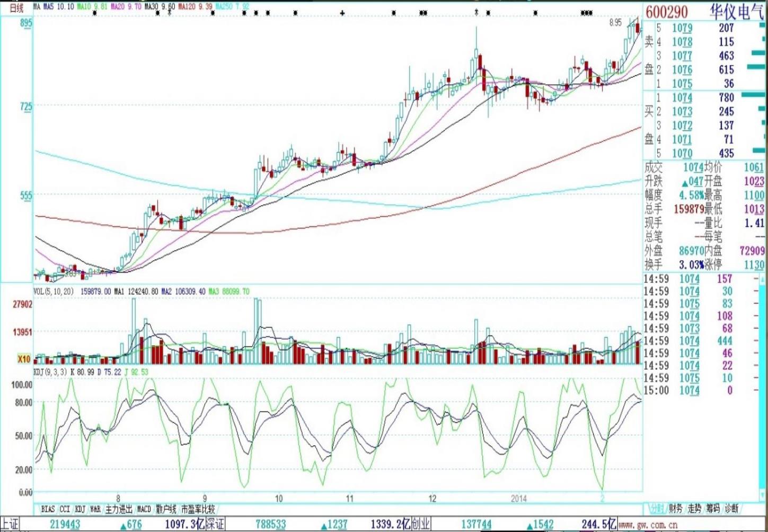Show the 市盈率比较 tab
The image size is (768, 532).
[198, 509]
